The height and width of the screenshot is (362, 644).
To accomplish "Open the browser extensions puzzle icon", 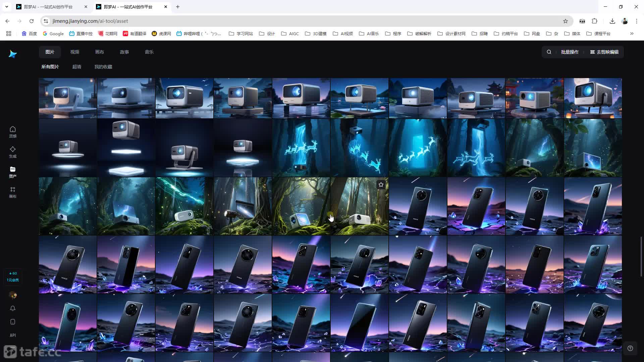I will click(595, 21).
